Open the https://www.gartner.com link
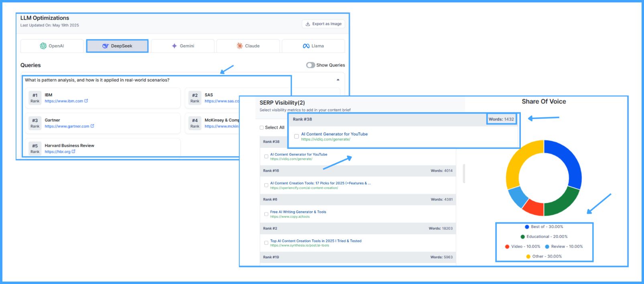 (x=67, y=126)
